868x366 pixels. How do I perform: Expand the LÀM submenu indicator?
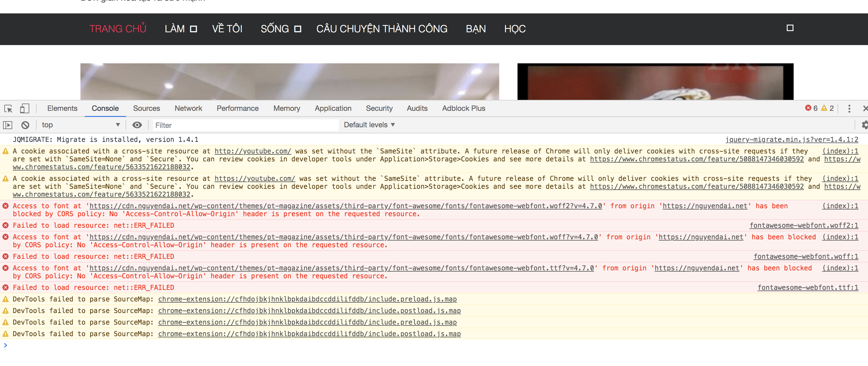click(x=194, y=29)
